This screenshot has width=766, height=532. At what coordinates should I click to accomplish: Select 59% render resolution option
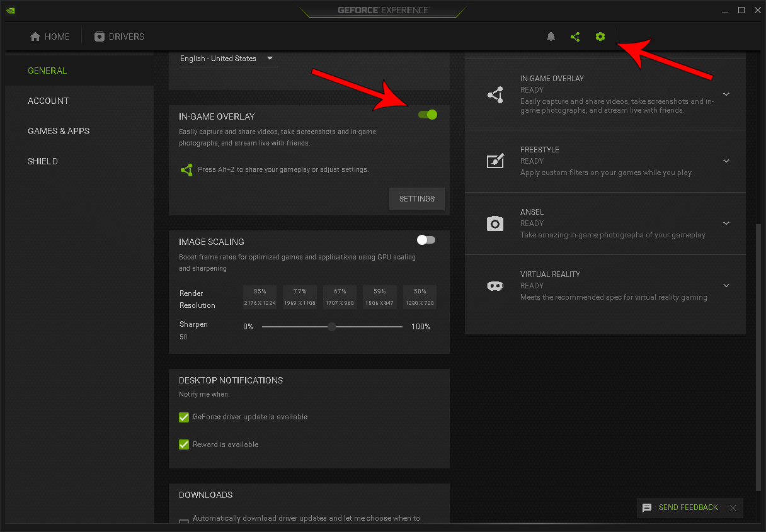[380, 297]
